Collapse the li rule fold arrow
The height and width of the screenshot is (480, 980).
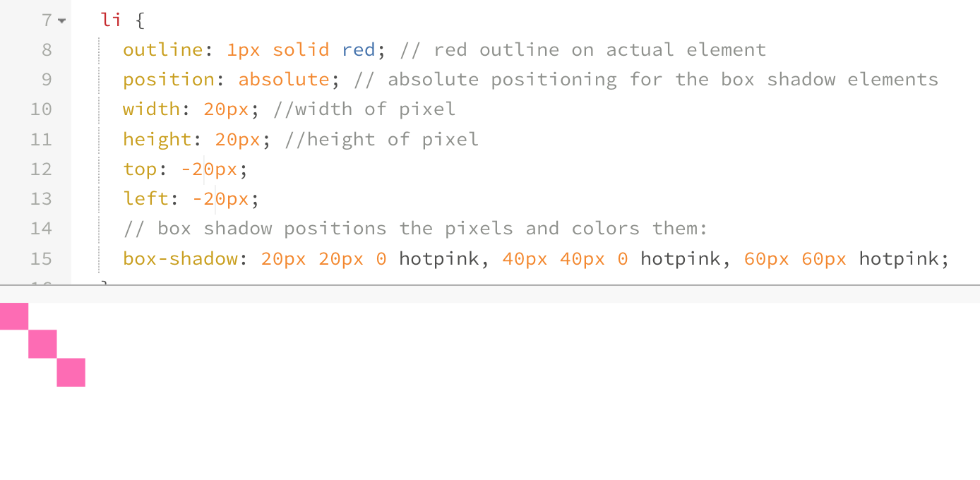click(62, 21)
